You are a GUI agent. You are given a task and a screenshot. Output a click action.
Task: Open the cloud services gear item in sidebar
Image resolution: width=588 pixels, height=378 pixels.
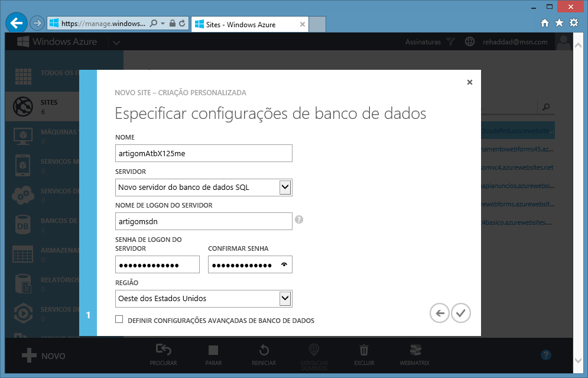pyautogui.click(x=42, y=195)
